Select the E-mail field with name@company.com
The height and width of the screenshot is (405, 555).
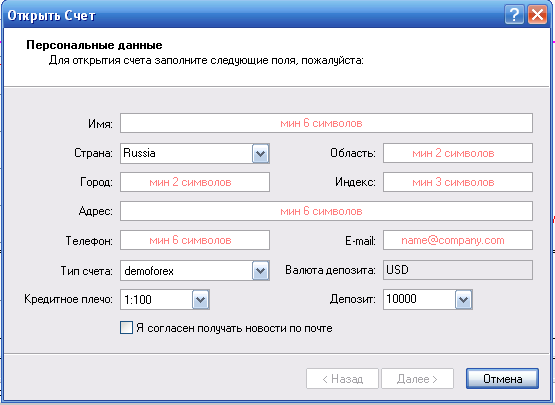pos(458,240)
